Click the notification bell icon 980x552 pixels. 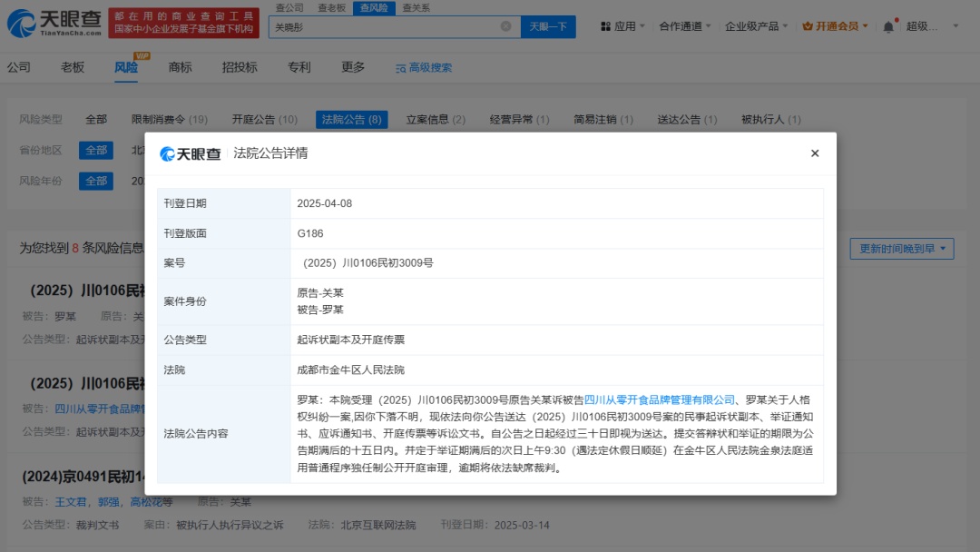click(887, 26)
